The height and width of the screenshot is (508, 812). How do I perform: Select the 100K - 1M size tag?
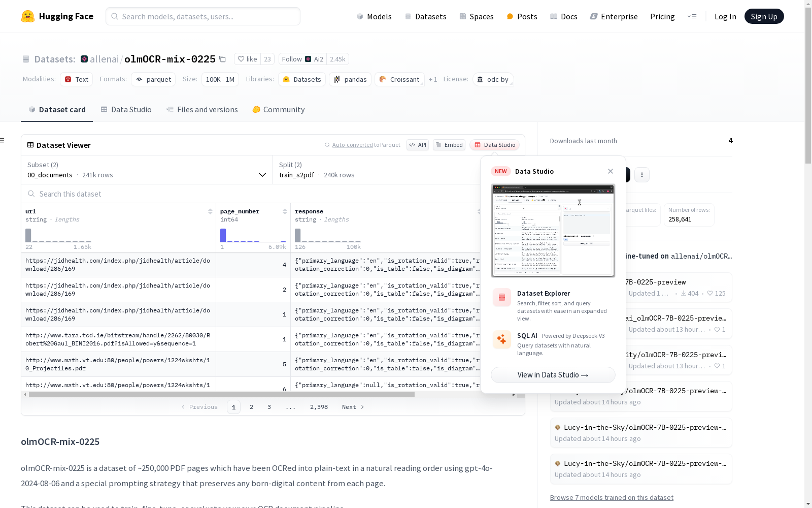point(220,79)
